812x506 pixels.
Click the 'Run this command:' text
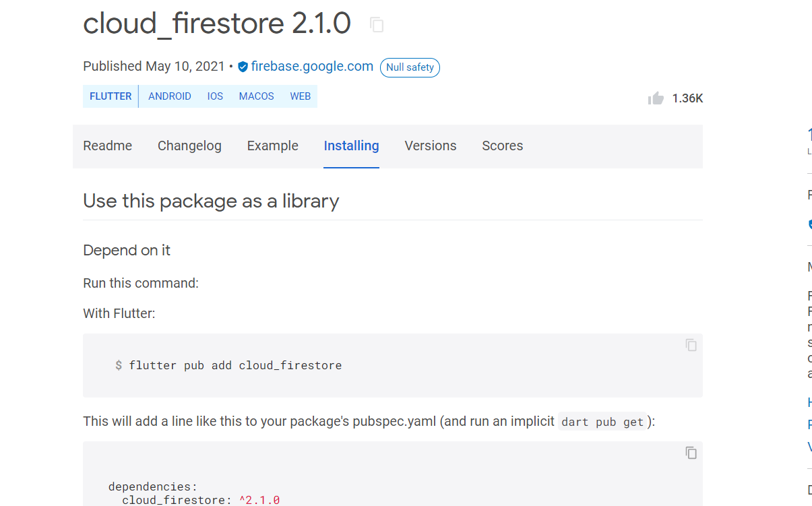pos(141,283)
